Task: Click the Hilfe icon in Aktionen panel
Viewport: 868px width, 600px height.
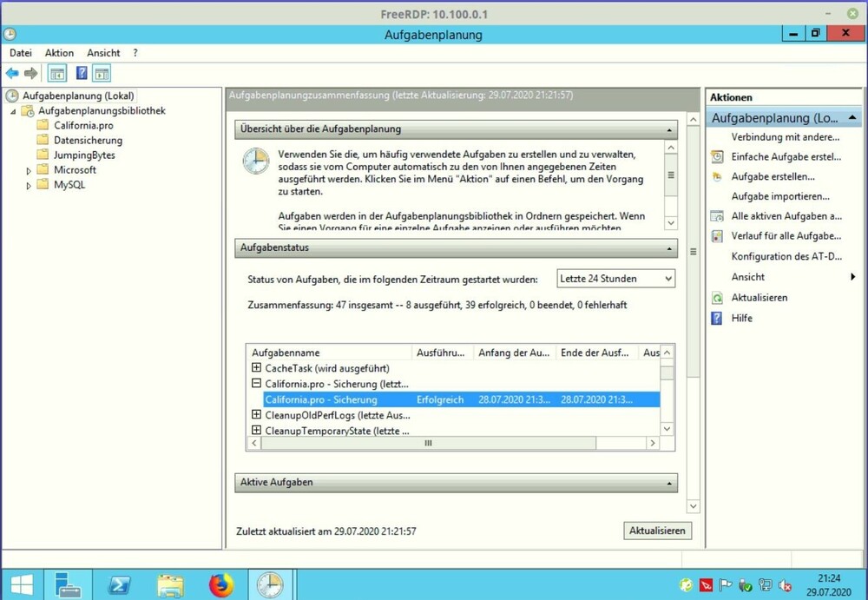Action: (x=717, y=319)
